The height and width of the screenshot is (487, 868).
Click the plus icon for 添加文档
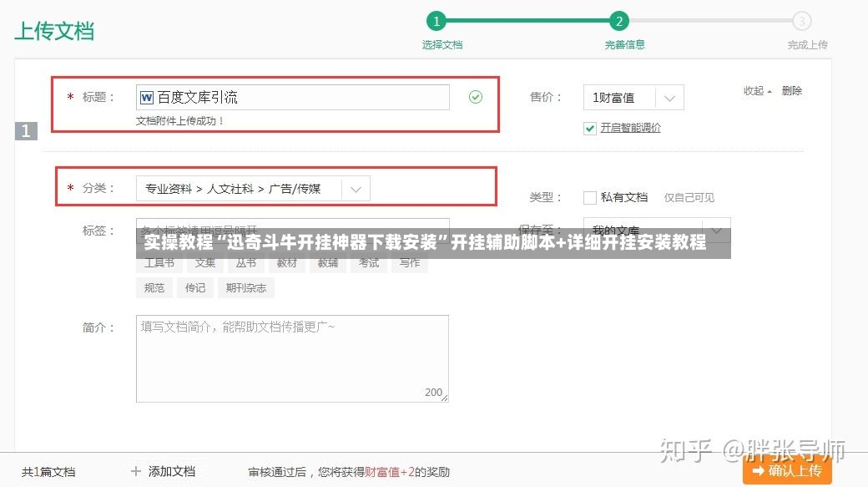[135, 471]
